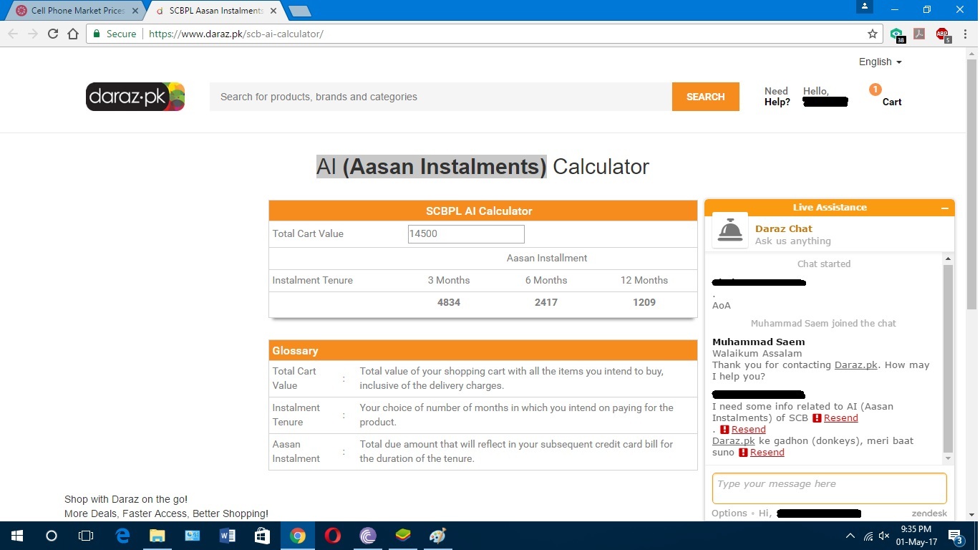This screenshot has width=980, height=550.
Task: Click the browser address bar URL
Action: (236, 34)
